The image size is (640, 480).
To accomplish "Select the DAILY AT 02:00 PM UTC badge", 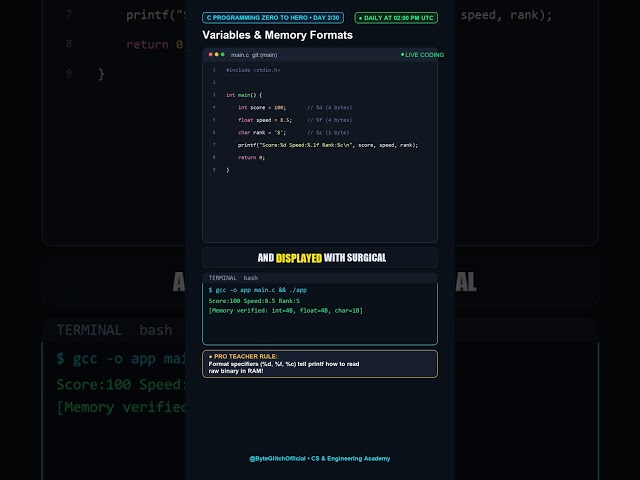I will (x=396, y=18).
